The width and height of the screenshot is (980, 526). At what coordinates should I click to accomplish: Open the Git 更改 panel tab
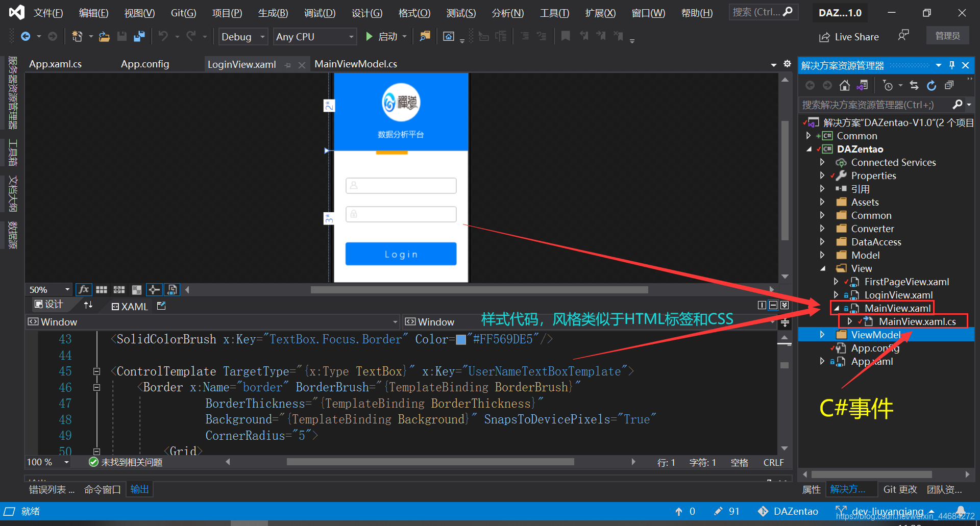pyautogui.click(x=900, y=489)
